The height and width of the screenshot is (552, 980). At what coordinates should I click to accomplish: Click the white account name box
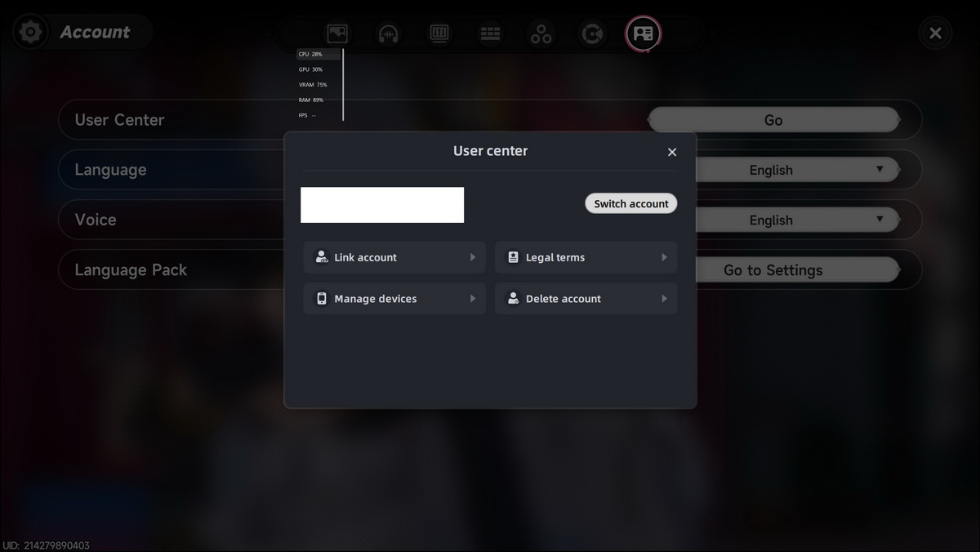(382, 205)
